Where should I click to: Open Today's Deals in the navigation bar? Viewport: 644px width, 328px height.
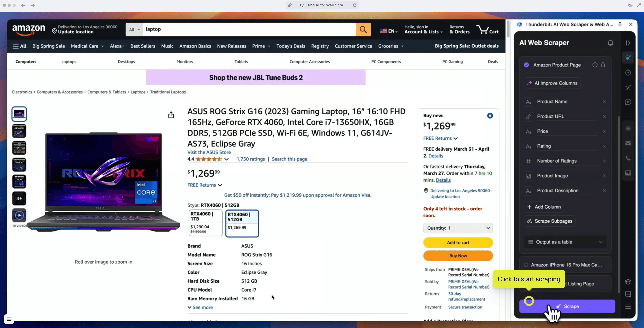291,46
